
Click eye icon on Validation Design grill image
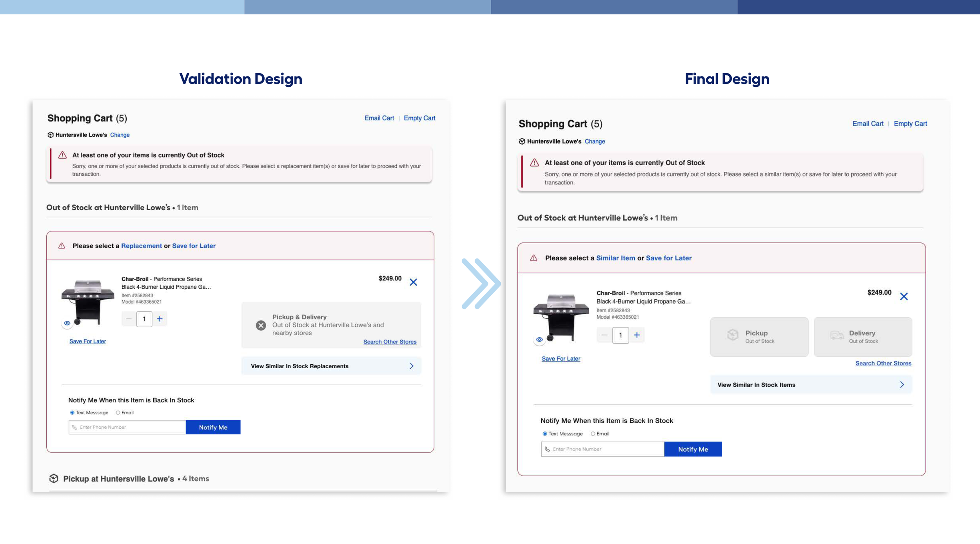point(67,323)
